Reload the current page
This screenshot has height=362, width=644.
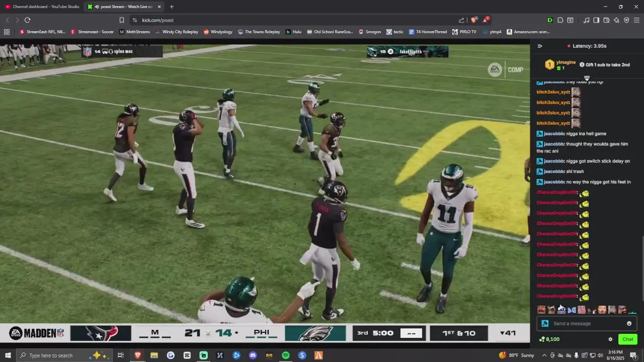[x=27, y=20]
